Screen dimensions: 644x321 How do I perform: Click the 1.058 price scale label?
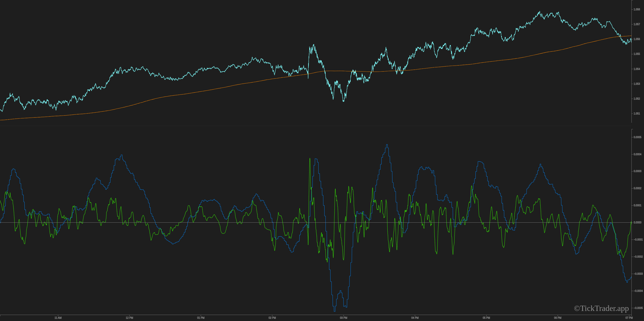(637, 9)
